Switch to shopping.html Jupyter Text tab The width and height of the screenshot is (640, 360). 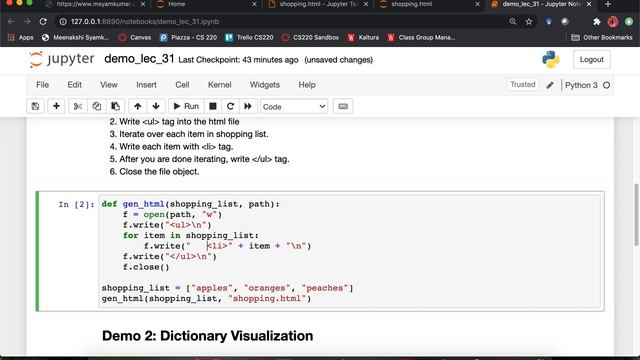point(318,4)
